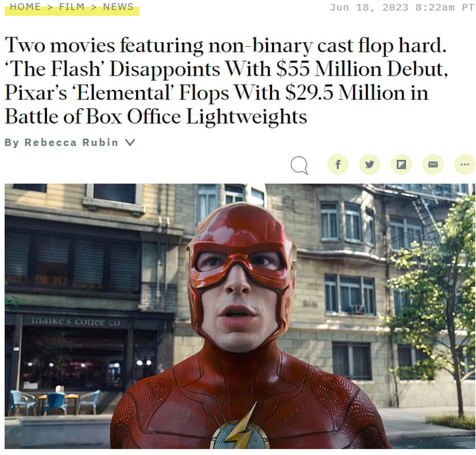Open the comments speech bubble icon
This screenshot has height=455, width=476.
[299, 165]
